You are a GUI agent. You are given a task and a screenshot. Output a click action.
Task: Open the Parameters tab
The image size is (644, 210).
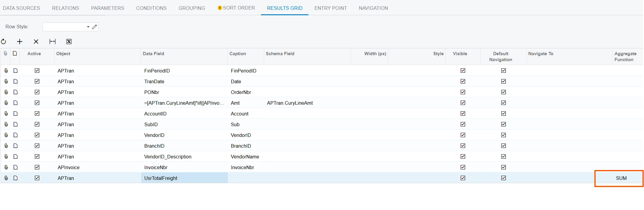click(x=107, y=8)
